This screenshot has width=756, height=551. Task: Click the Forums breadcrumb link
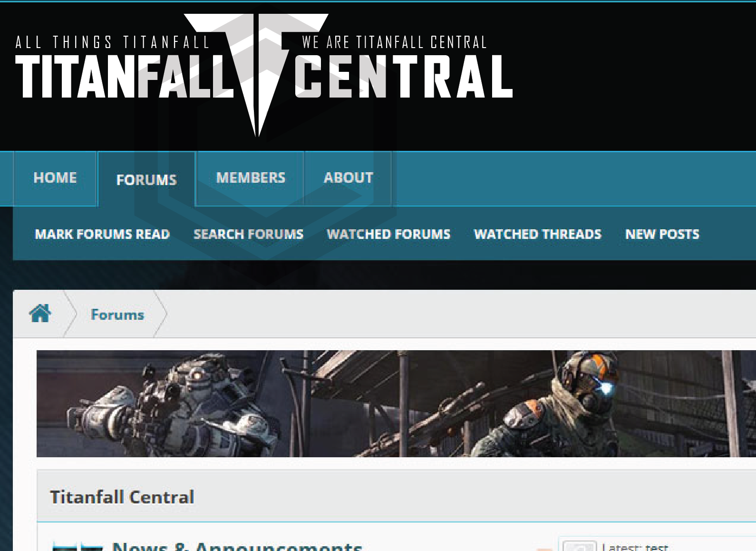pyautogui.click(x=117, y=315)
